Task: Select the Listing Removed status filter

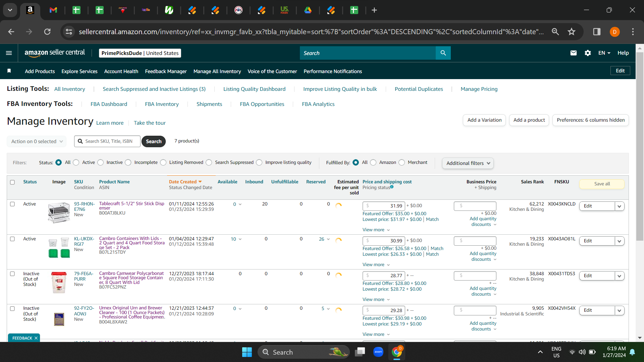Action: pos(163,163)
